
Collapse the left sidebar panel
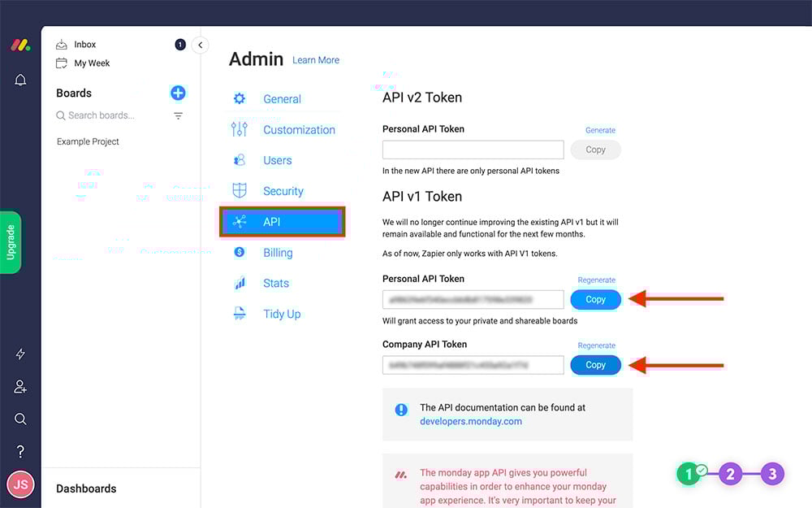pos(200,46)
